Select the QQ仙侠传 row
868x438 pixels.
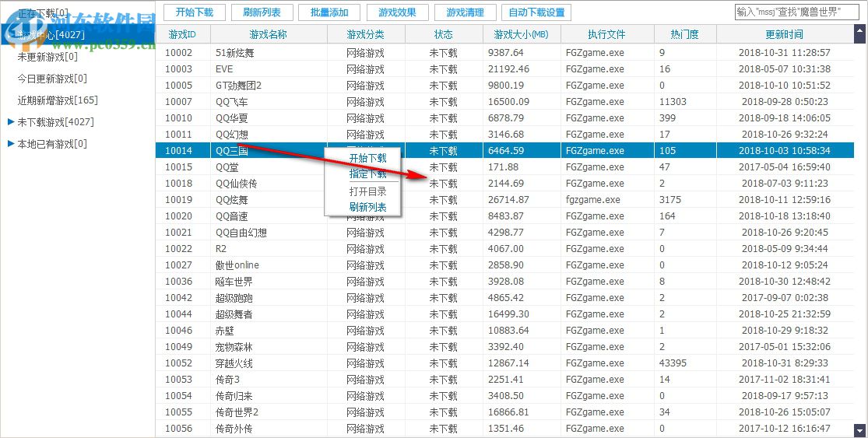[504, 184]
